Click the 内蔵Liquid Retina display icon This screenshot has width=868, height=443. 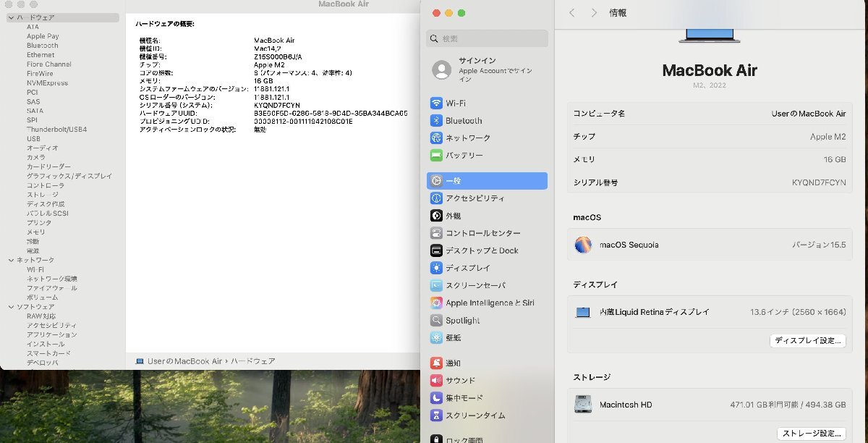[x=583, y=312]
